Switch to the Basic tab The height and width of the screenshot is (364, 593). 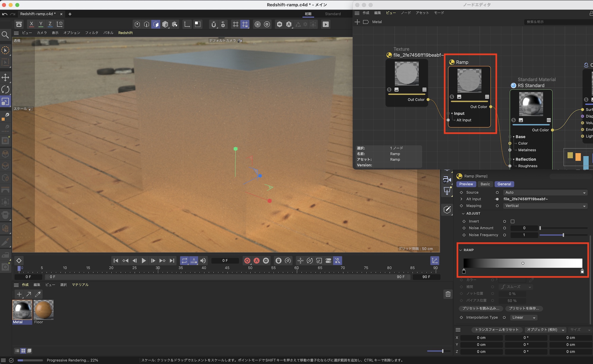click(485, 184)
